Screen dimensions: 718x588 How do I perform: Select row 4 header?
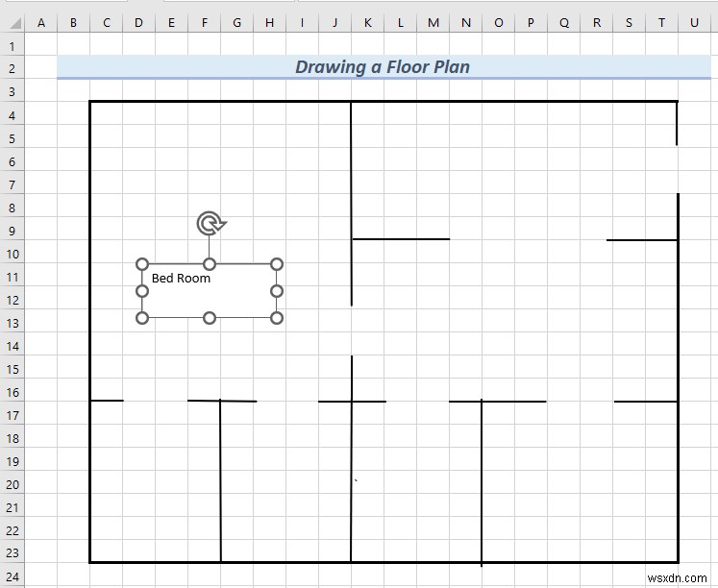tap(12, 115)
